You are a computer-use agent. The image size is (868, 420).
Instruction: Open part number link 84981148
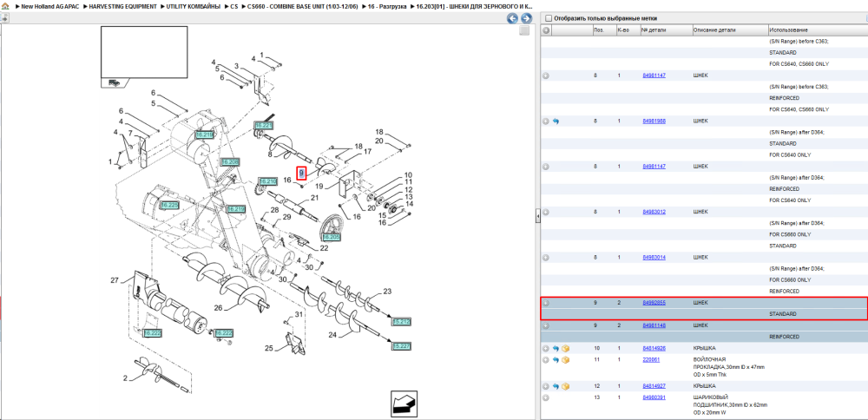point(654,325)
